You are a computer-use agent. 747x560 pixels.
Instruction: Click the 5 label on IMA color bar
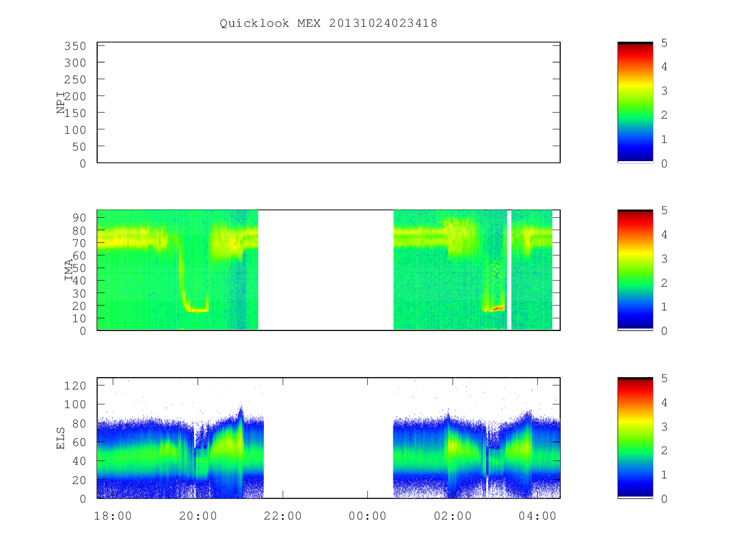(664, 210)
